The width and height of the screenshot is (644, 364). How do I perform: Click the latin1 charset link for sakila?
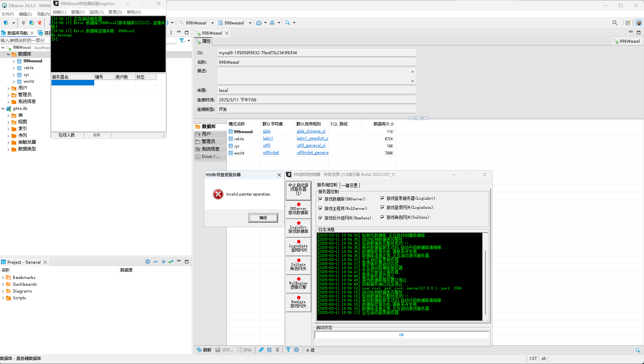[x=268, y=138]
